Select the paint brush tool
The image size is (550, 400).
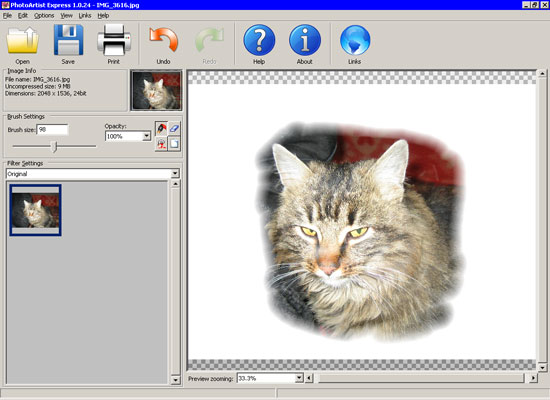coord(161,128)
